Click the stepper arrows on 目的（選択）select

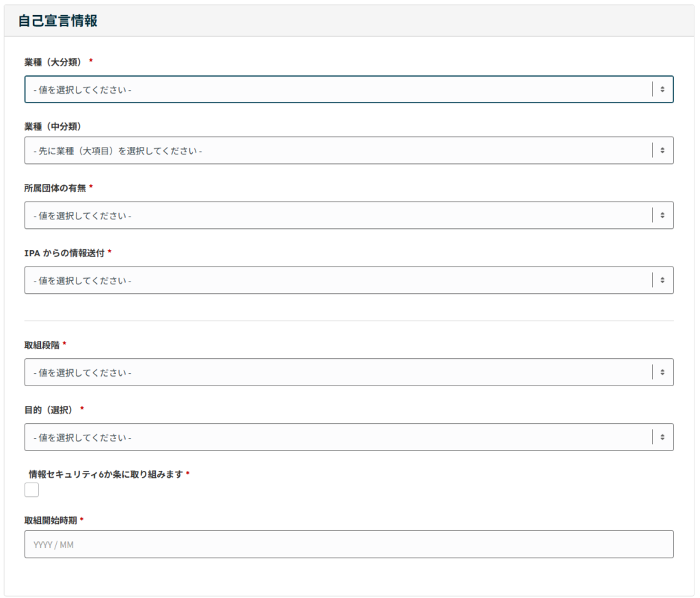pyautogui.click(x=661, y=437)
